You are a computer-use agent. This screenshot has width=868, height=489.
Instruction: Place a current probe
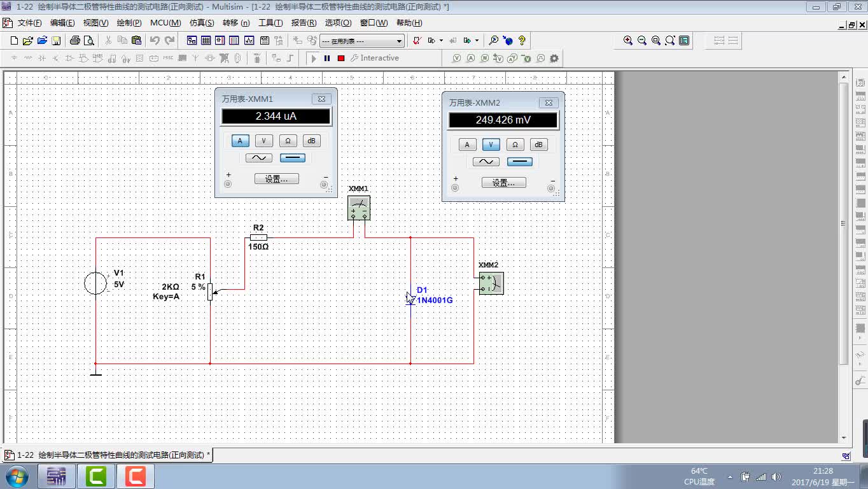(x=470, y=58)
